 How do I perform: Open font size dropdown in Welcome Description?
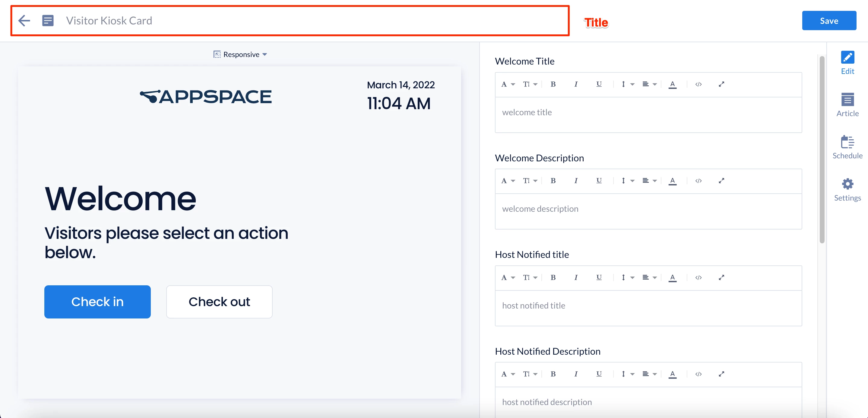[530, 181]
